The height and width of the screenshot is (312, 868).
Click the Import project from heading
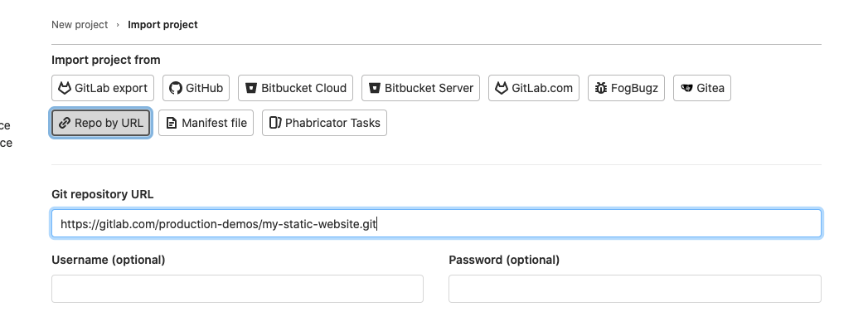click(x=106, y=60)
